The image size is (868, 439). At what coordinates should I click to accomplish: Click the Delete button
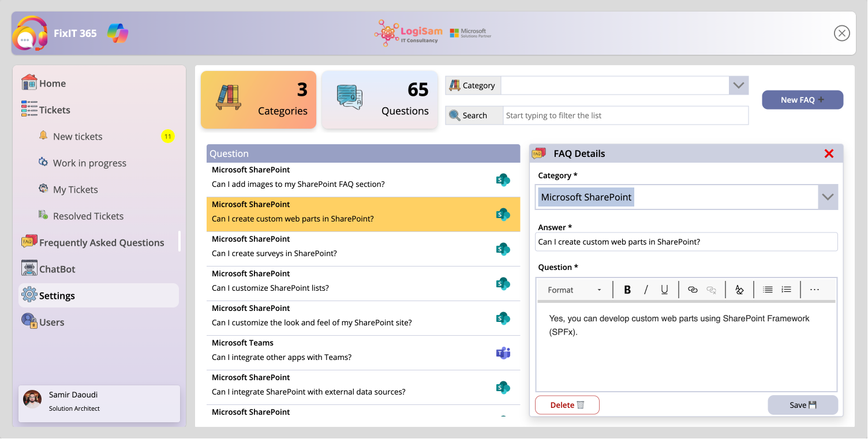point(567,405)
